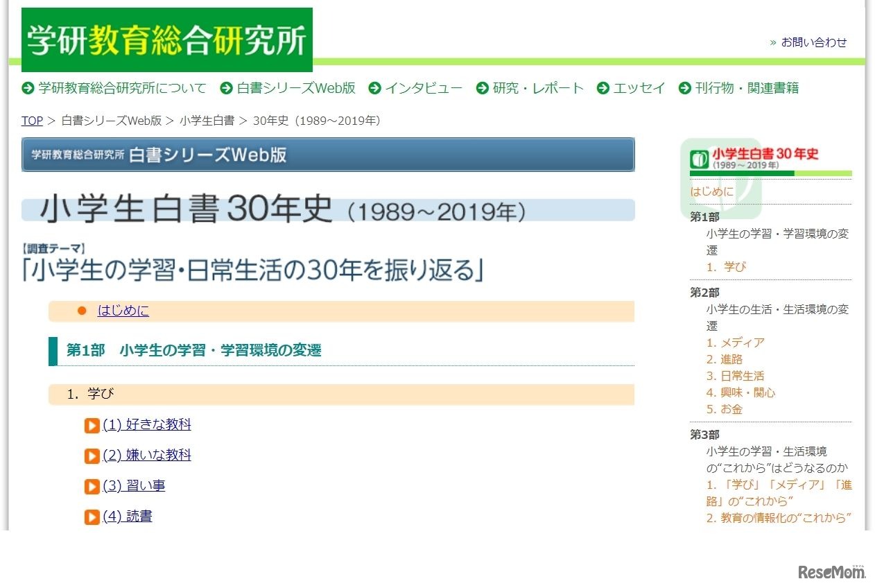Go to the インタビュー section

(x=424, y=88)
